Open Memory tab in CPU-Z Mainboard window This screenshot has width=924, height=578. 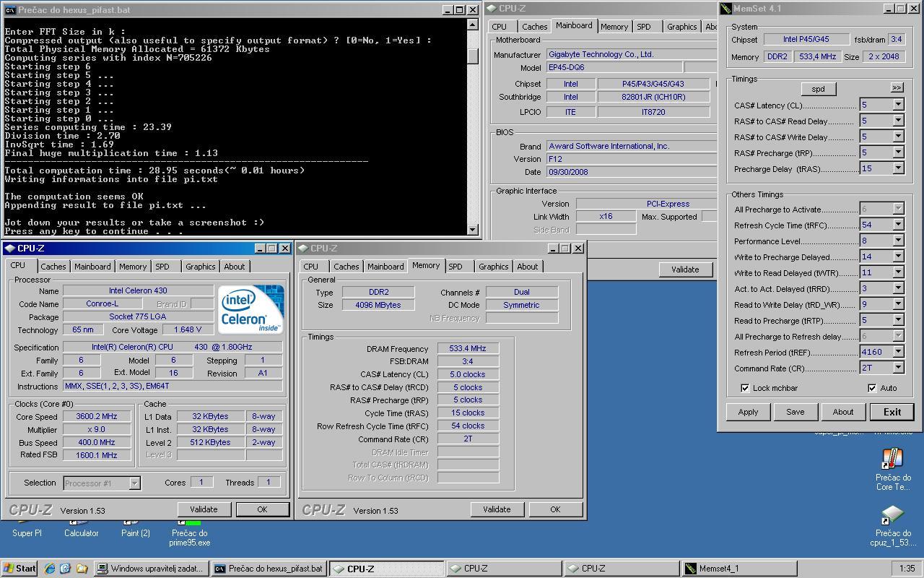point(614,27)
